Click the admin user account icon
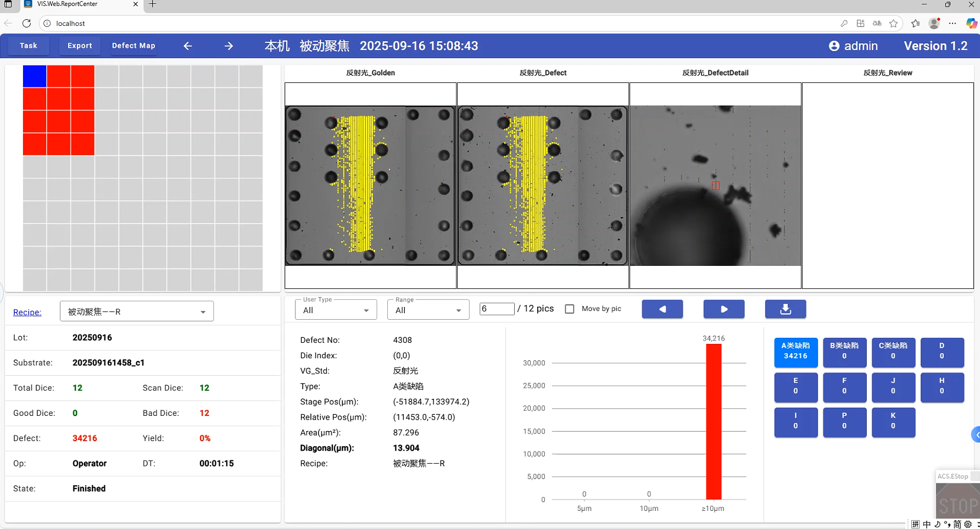This screenshot has height=529, width=980. tap(834, 46)
